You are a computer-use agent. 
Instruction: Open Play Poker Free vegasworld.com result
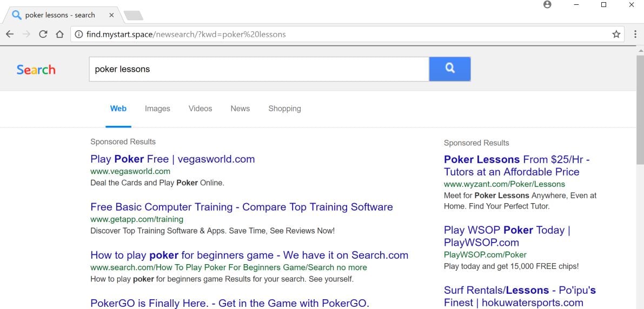point(172,159)
